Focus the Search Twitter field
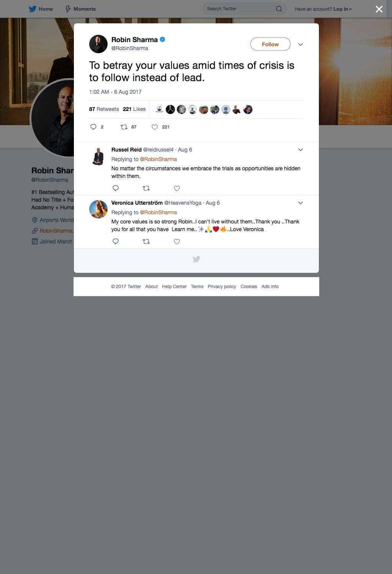This screenshot has height=574, width=392. [x=240, y=9]
